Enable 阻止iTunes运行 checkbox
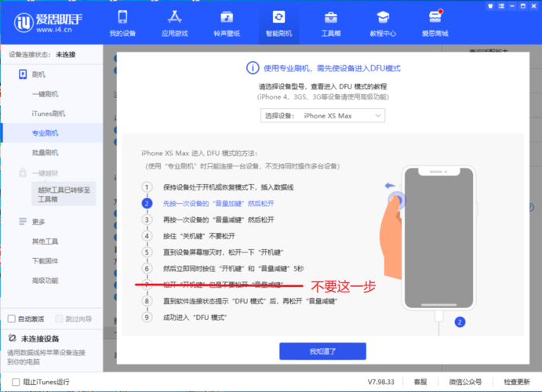This screenshot has width=542, height=392. [16, 382]
